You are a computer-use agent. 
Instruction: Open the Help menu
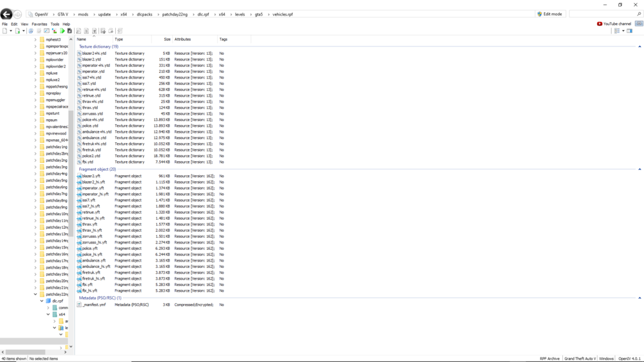(x=66, y=24)
